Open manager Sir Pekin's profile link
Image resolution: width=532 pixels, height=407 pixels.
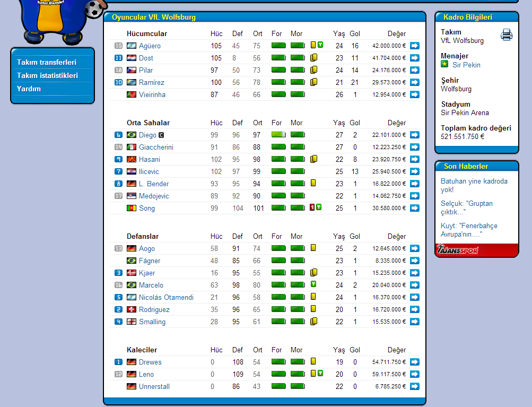[467, 65]
